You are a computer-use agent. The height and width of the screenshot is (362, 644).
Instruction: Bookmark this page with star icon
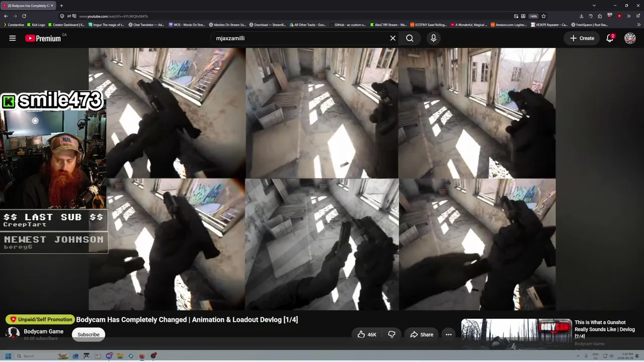pyautogui.click(x=543, y=16)
